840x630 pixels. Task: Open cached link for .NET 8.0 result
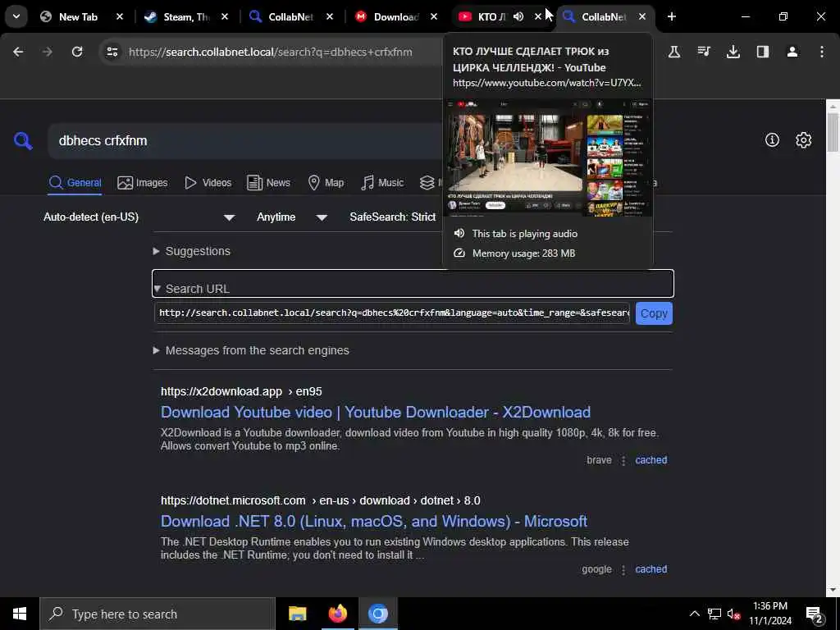pyautogui.click(x=651, y=569)
